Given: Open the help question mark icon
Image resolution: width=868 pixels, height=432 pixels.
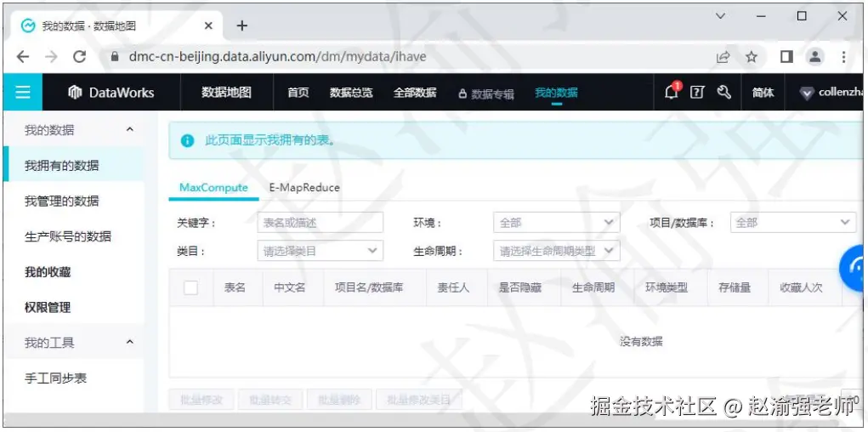Looking at the screenshot, I should pos(697,93).
